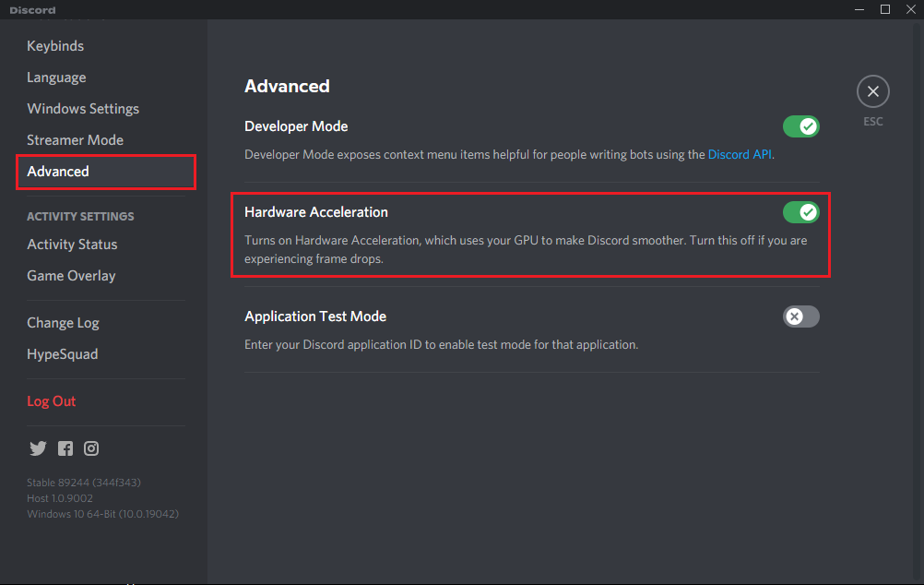Click the Twitter icon in sidebar
Viewport: 924px width, 585px height.
[38, 448]
